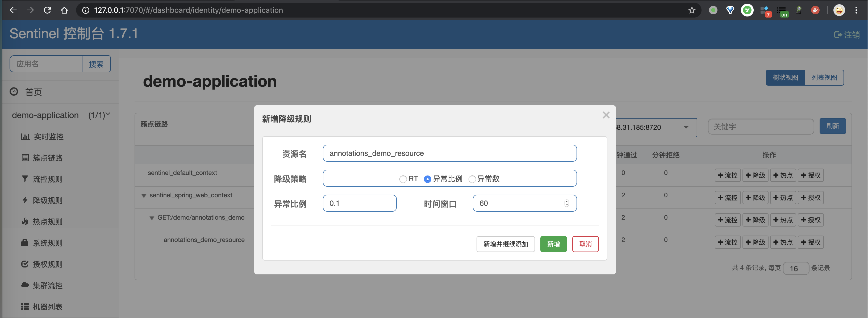Focus the 异常比例 value field
Screen dimensions: 868x318
point(360,203)
